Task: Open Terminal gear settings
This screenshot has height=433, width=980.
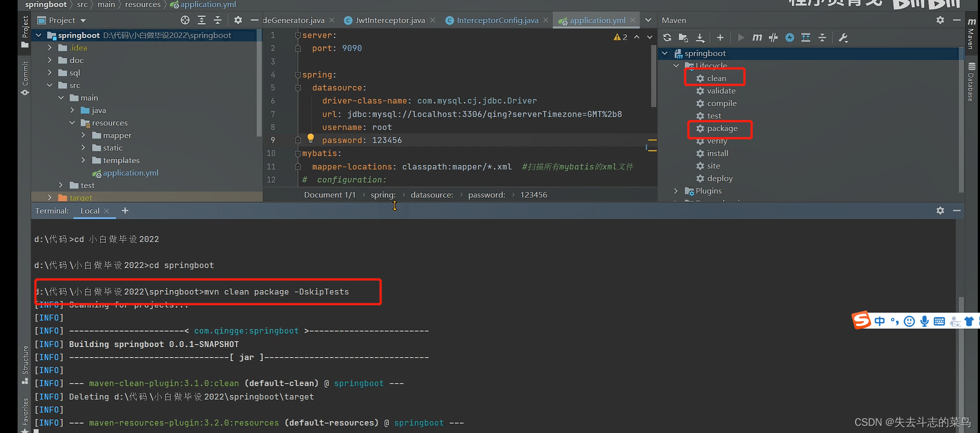Action: 940,210
